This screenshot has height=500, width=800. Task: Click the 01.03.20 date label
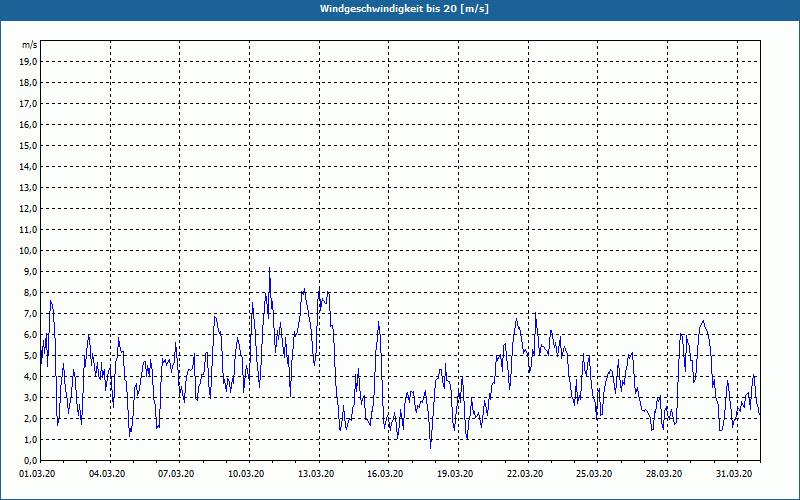pos(37,474)
